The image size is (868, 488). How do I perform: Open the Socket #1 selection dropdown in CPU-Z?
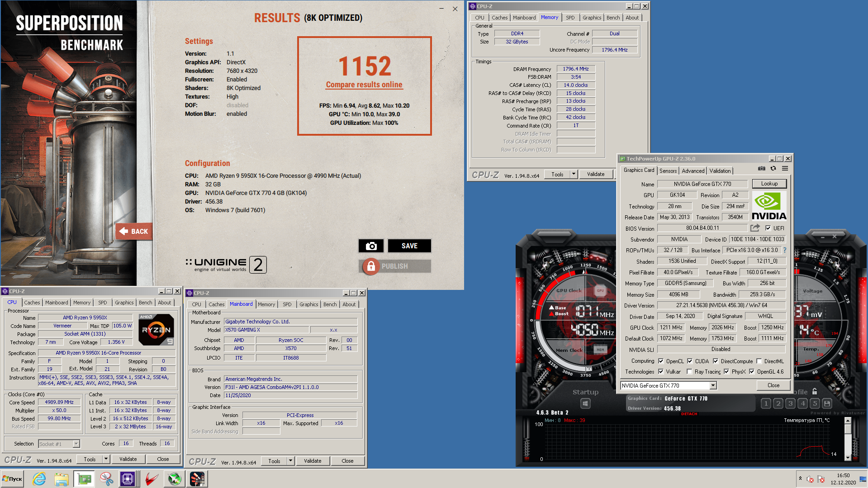76,444
